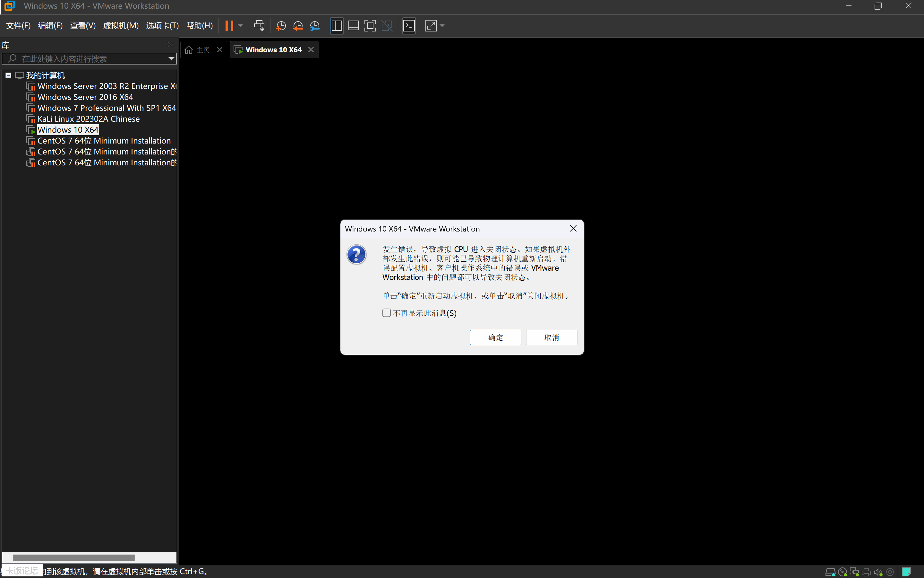Click the Unity mode toolbar icon
The image size is (924, 578).
point(387,26)
